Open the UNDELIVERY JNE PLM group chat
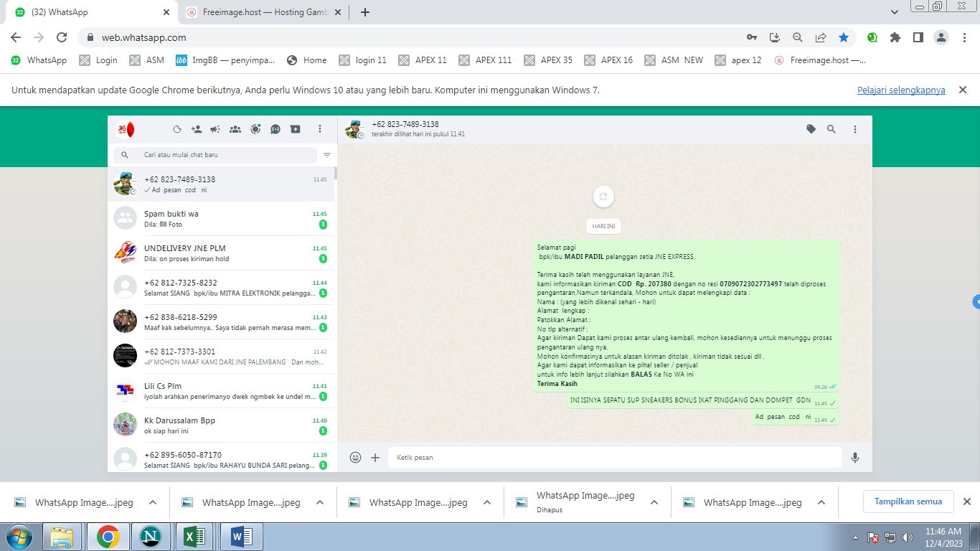This screenshot has height=551, width=980. pyautogui.click(x=221, y=253)
